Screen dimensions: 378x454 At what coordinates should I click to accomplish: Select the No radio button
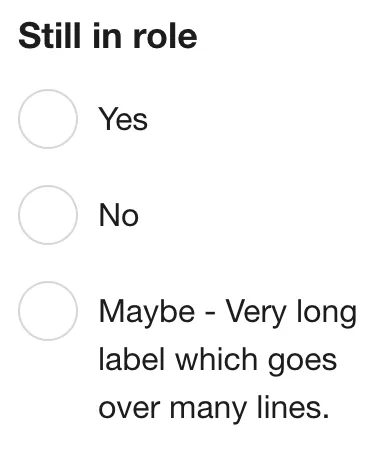[48, 215]
